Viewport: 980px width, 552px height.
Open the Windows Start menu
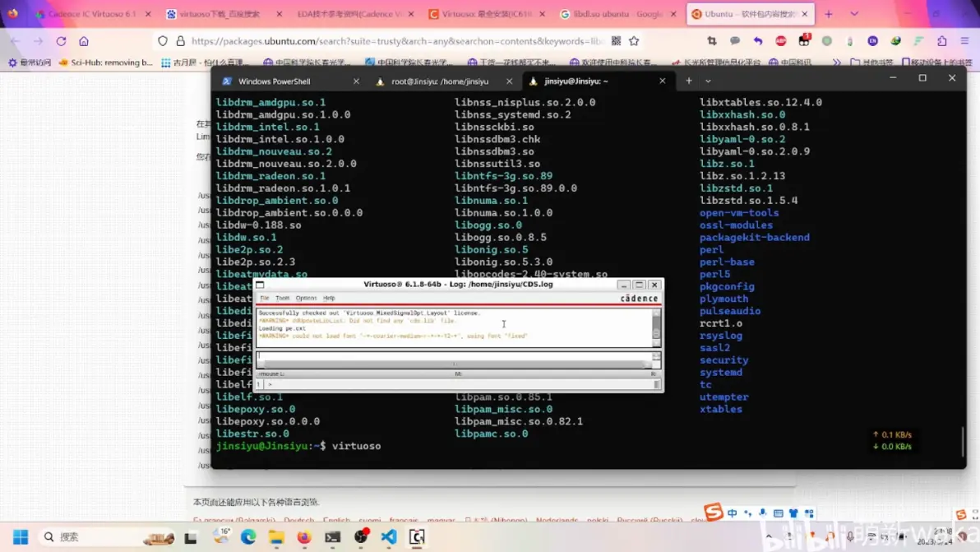pos(21,537)
